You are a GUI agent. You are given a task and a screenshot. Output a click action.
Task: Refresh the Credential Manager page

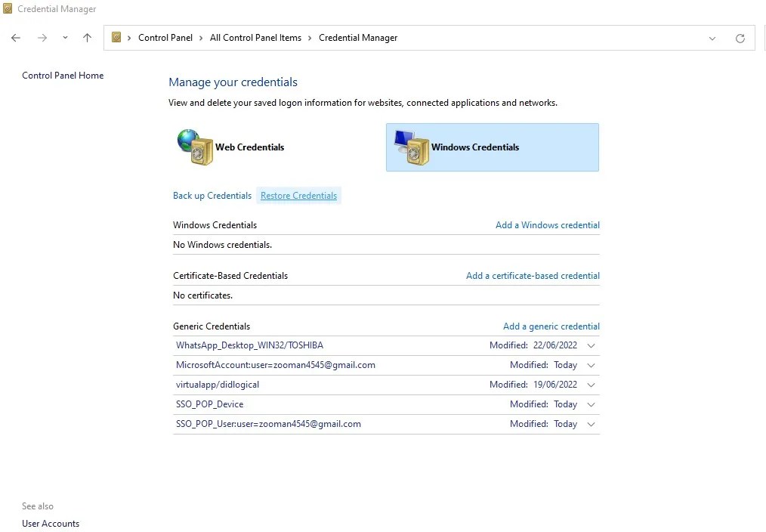tap(740, 38)
